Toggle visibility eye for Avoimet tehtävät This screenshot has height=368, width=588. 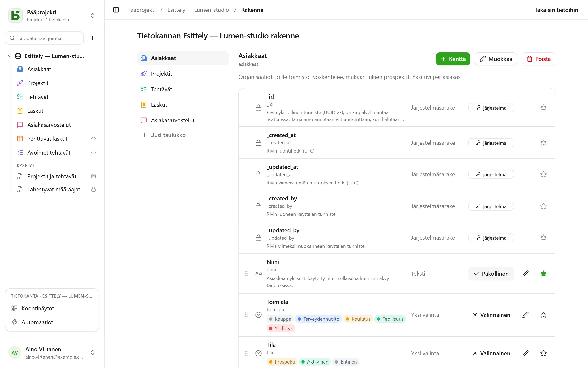(x=93, y=153)
